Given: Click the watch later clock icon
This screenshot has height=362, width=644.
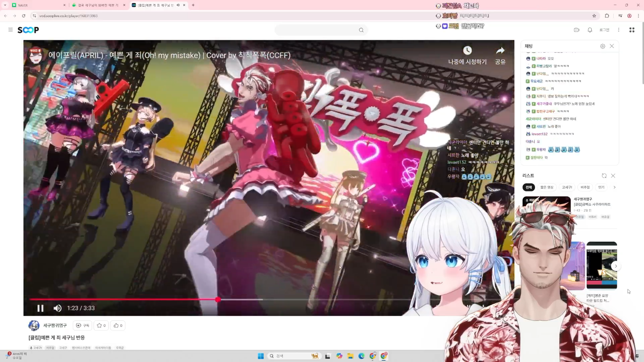Looking at the screenshot, I should pos(467,51).
